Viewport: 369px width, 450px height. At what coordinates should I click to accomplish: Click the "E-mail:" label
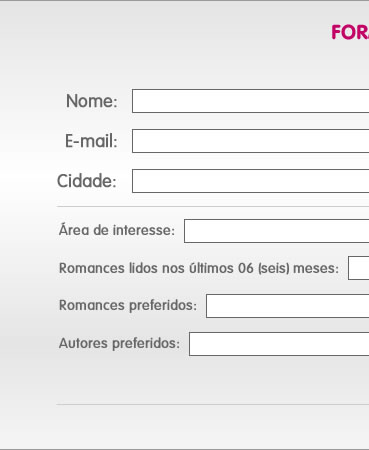[91, 141]
